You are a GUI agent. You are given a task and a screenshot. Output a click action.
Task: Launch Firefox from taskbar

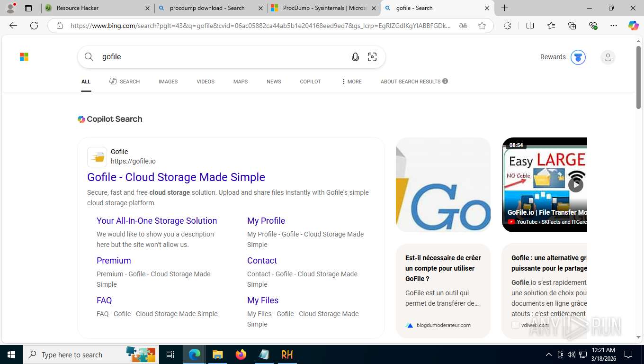click(x=241, y=355)
